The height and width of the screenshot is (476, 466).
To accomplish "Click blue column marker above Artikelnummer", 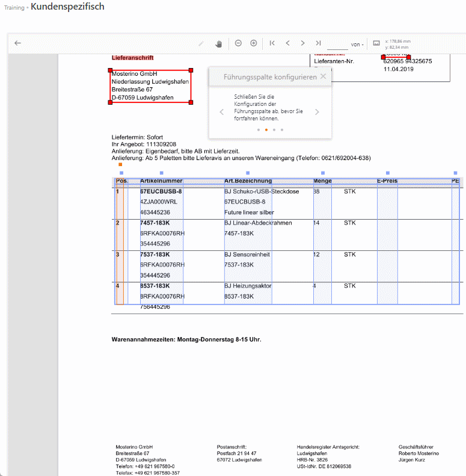I will tap(162, 173).
